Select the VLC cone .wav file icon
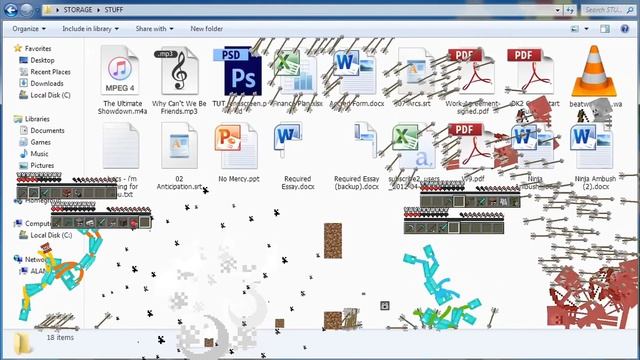 pos(594,71)
